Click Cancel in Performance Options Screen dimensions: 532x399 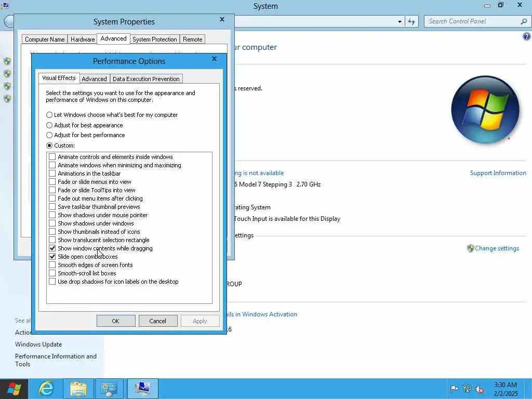pyautogui.click(x=158, y=321)
